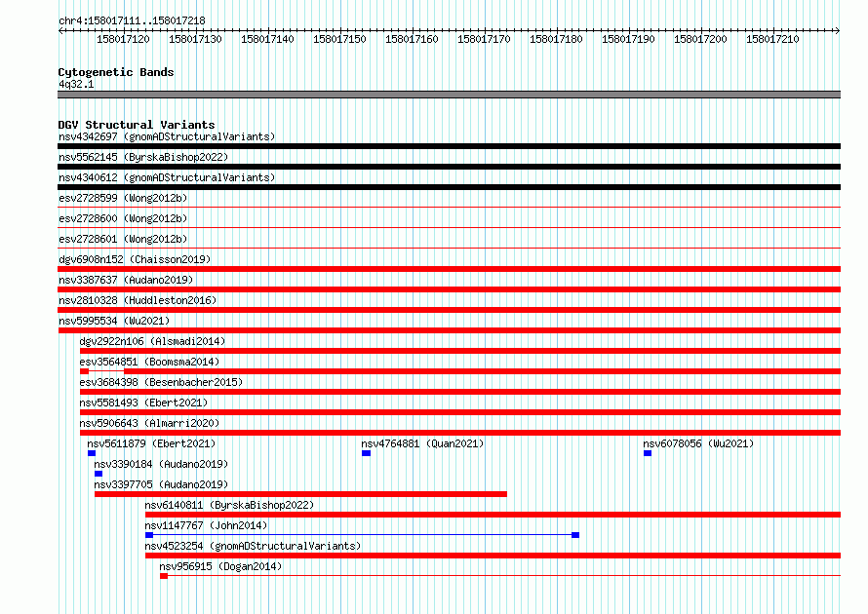The image size is (868, 614).
Task: Open variant esv2728600 (Wong2012b)
Action: [123, 218]
